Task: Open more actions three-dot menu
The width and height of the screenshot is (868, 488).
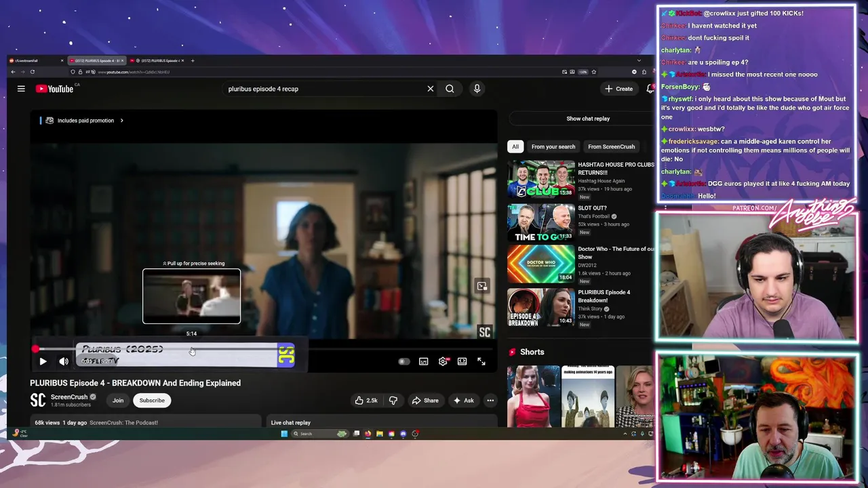Action: pos(490,401)
